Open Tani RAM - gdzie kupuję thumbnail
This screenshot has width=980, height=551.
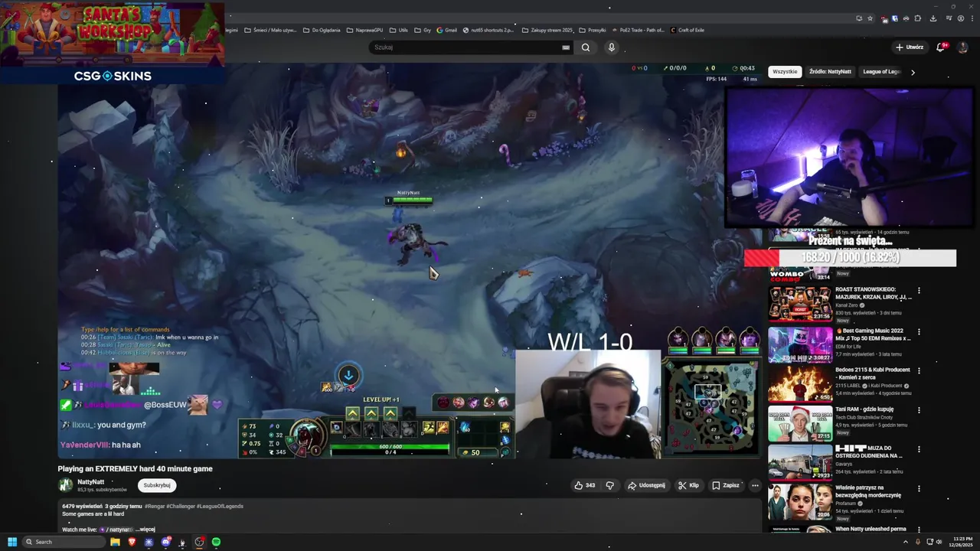pos(800,423)
